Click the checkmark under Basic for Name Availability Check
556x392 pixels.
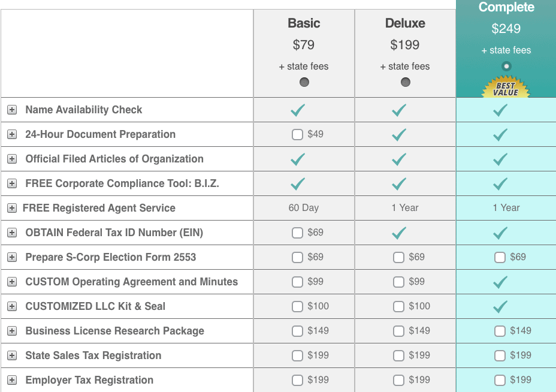(x=297, y=110)
